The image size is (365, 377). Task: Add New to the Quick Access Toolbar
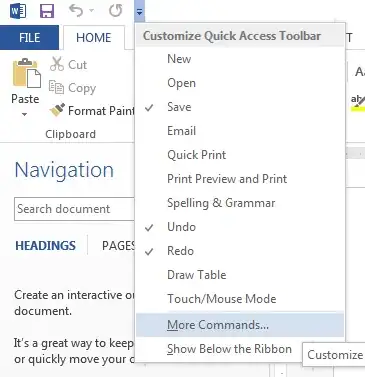pyautogui.click(x=240, y=59)
